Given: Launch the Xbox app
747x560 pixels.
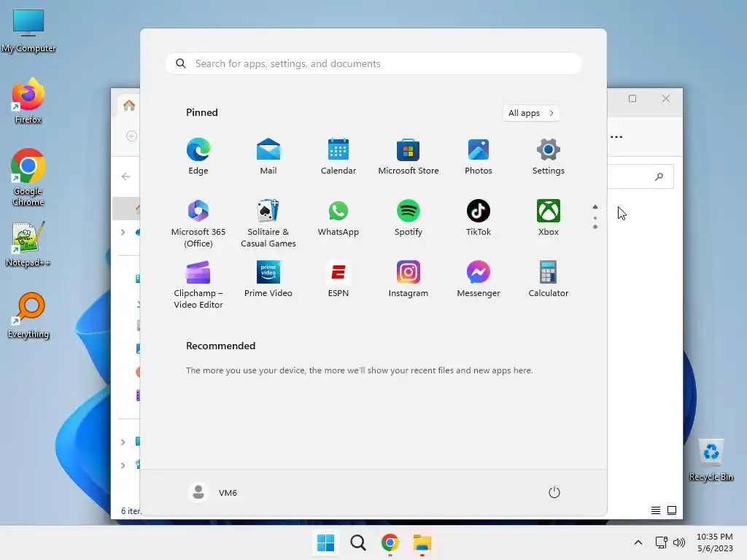Looking at the screenshot, I should point(549,218).
